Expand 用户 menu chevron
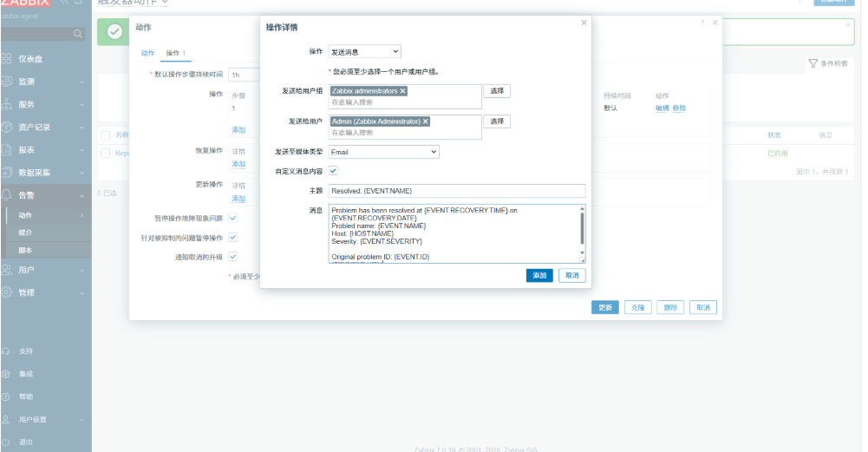The width and height of the screenshot is (868, 452). (x=82, y=271)
